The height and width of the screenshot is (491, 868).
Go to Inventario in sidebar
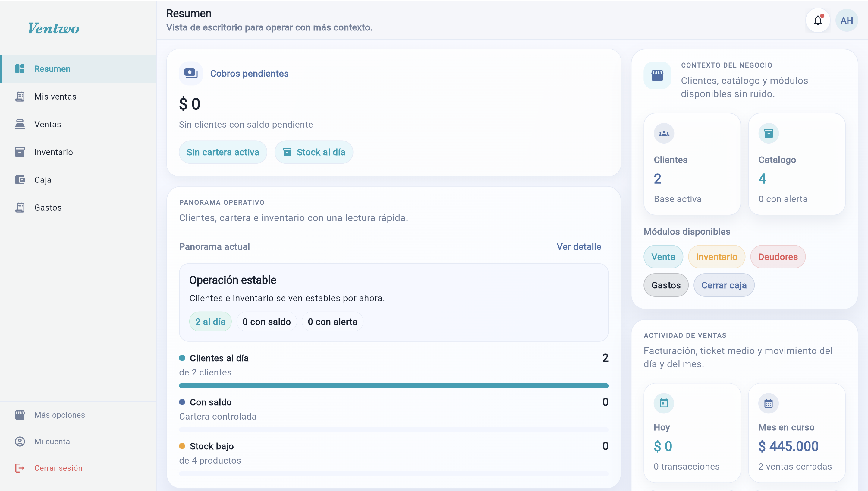click(53, 152)
